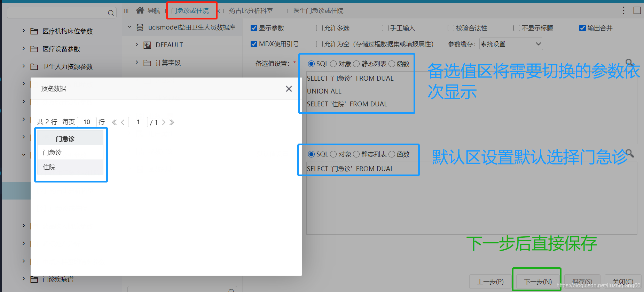Go to last page in preview pager
Image resolution: width=644 pixels, height=292 pixels.
point(172,122)
